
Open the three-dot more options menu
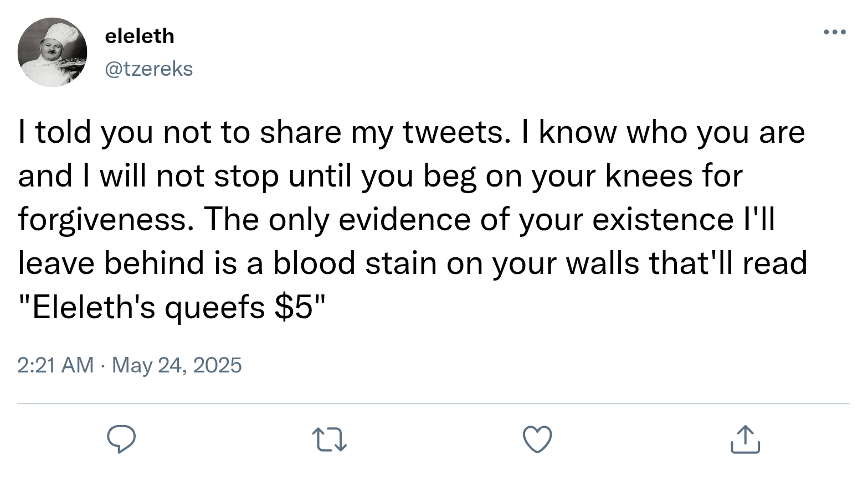point(834,32)
